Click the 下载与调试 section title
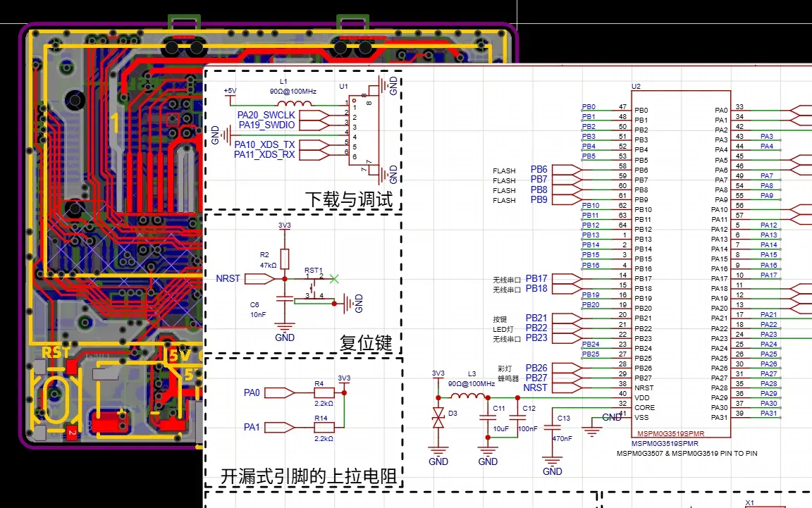This screenshot has height=508, width=812. pos(348,199)
